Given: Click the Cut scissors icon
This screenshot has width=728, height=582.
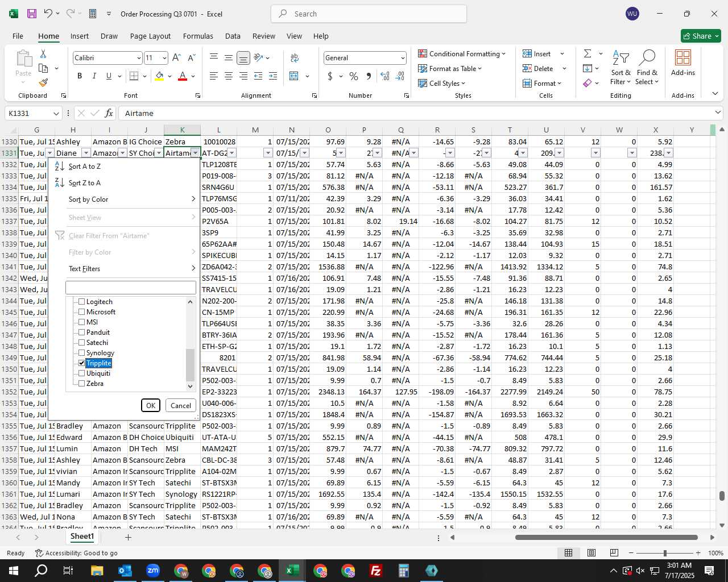Looking at the screenshot, I should click(43, 53).
